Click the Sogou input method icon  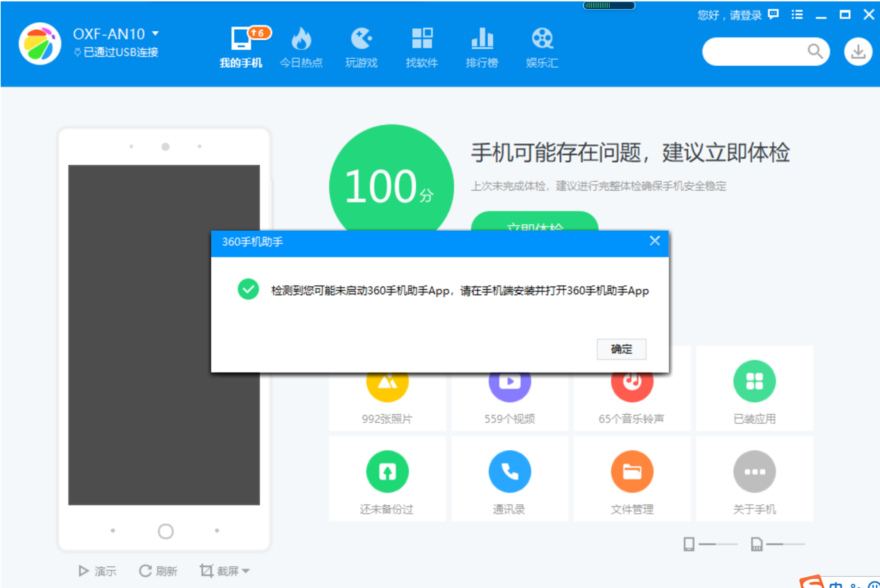click(811, 582)
